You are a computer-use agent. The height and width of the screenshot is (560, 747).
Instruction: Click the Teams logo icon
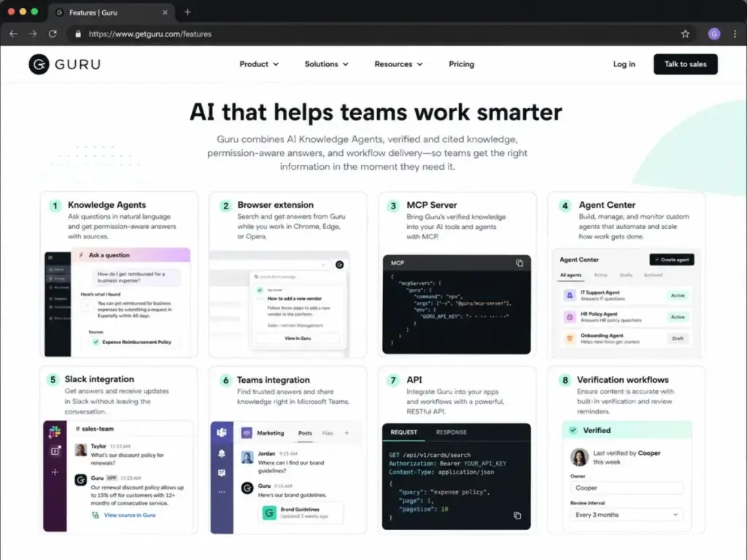tap(222, 432)
